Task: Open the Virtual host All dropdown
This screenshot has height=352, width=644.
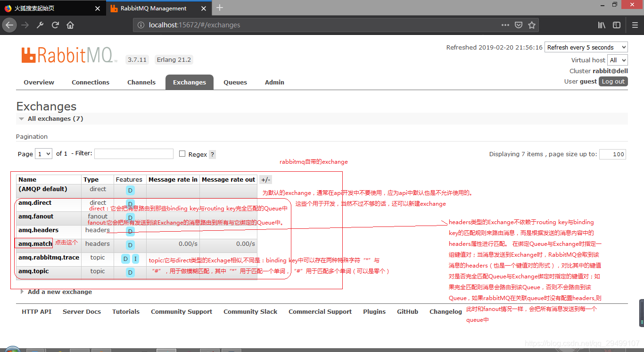Action: pos(618,60)
